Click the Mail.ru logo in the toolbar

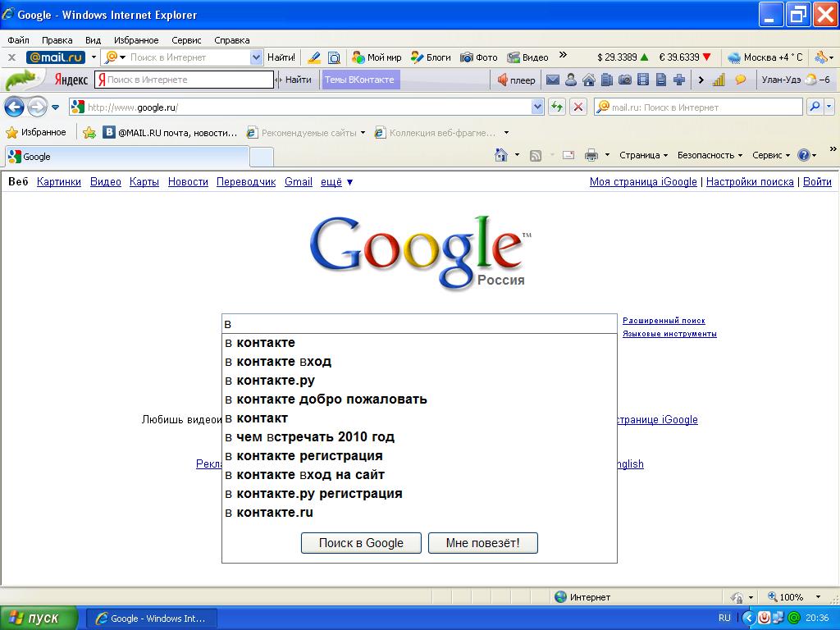click(56, 57)
